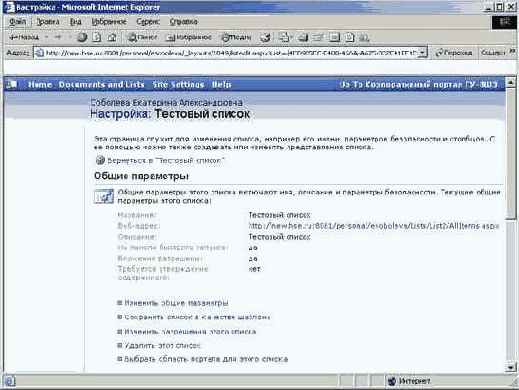
Task: Click the globe icon beside the Вернуться link
Action: 100,160
